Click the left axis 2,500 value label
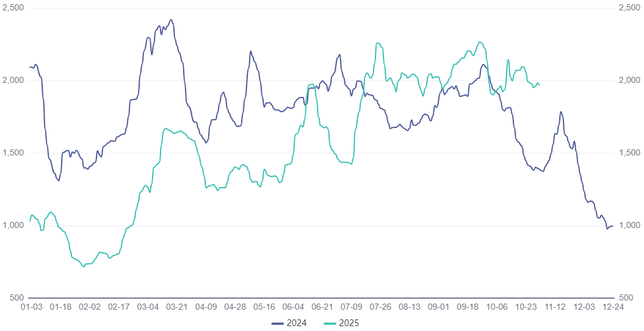Viewport: 644px width, 331px height. 13,8
